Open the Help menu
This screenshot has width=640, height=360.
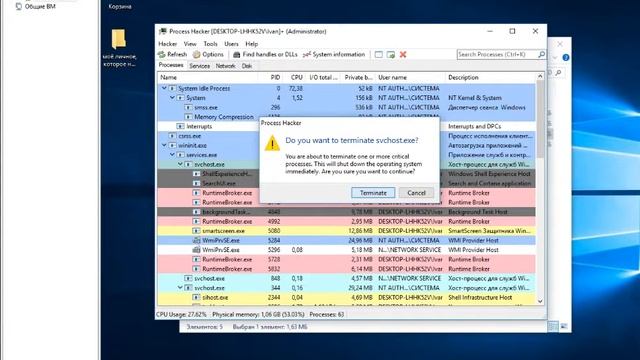click(251, 44)
